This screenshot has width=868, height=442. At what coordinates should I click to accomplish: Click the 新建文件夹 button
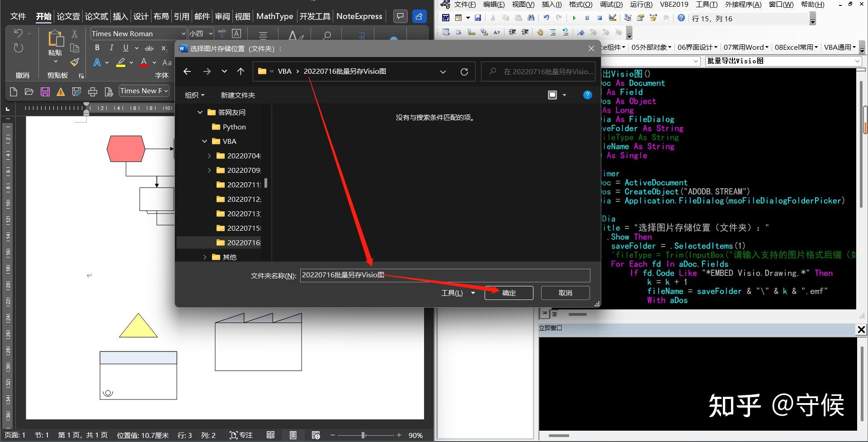[x=238, y=95]
